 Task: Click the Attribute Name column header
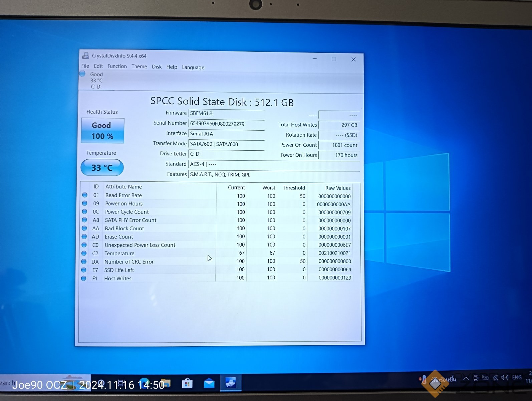123,187
